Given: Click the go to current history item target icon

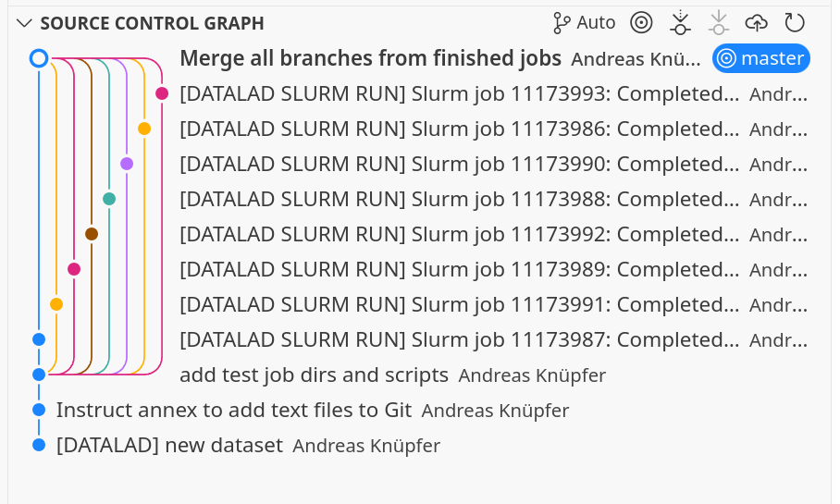Looking at the screenshot, I should (641, 23).
